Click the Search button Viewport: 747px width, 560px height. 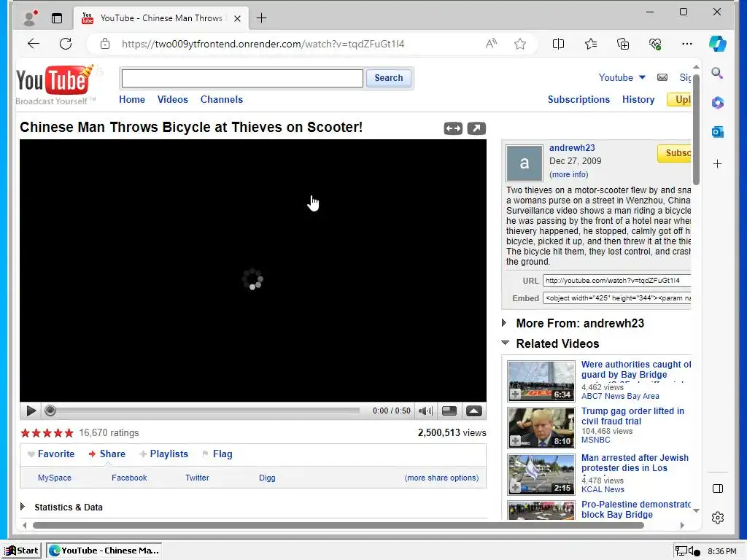click(x=388, y=77)
